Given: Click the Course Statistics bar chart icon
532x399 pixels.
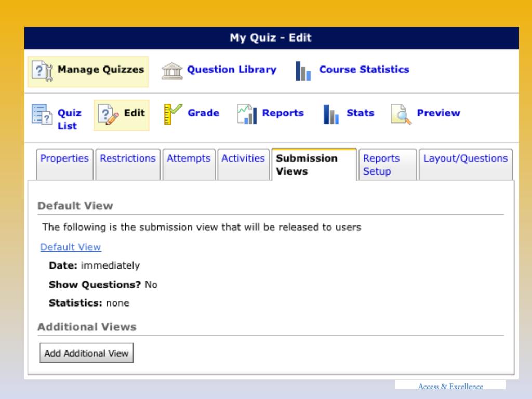Looking at the screenshot, I should pyautogui.click(x=303, y=71).
